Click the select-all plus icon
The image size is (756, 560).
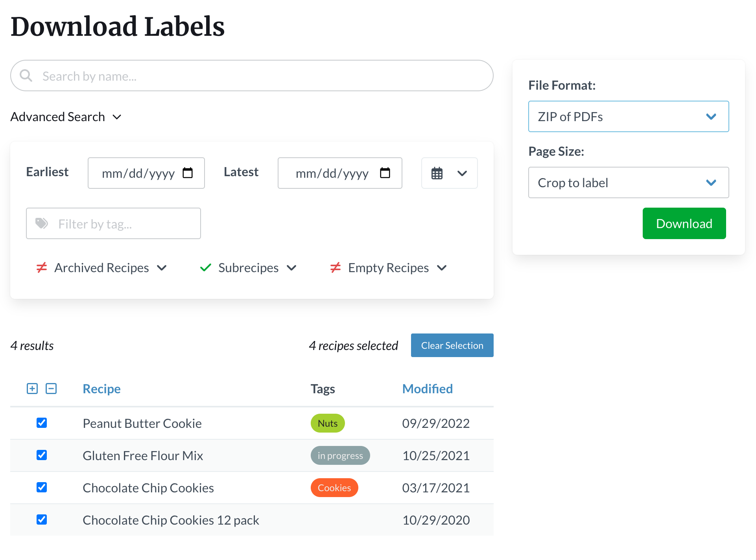[x=32, y=389]
